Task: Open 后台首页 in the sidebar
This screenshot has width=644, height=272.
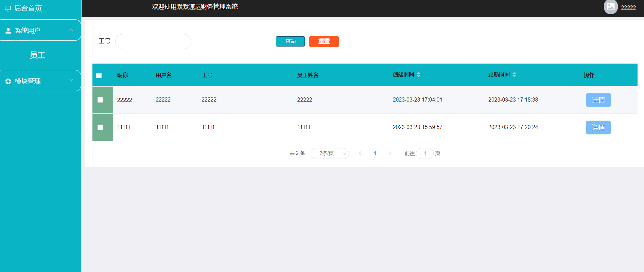Action: pos(28,8)
